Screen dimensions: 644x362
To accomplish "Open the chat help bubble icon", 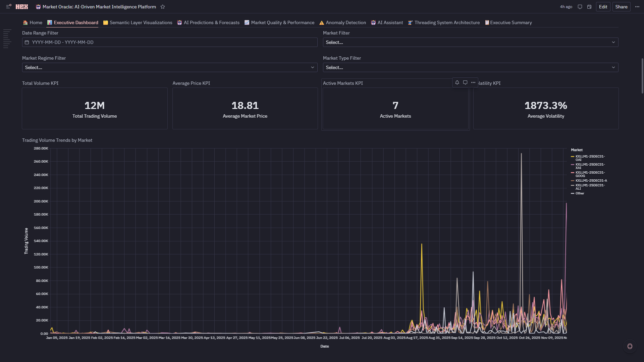I will pos(630,346).
